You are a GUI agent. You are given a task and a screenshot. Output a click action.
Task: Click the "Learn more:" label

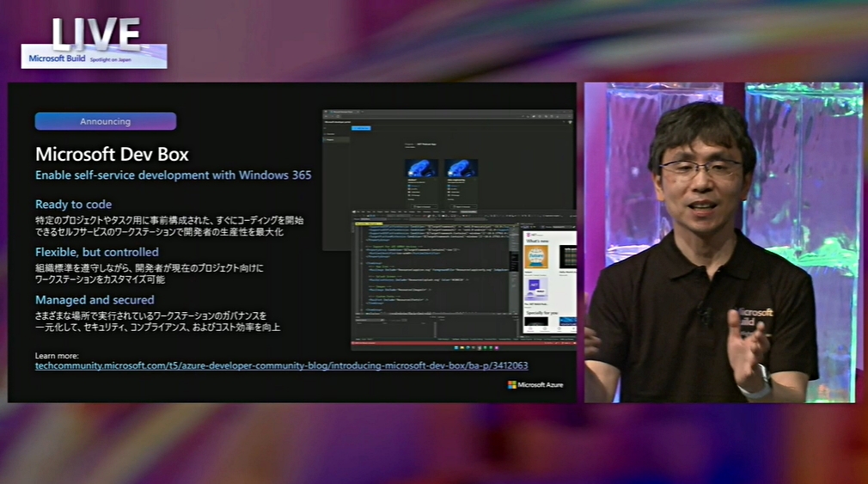(x=57, y=356)
